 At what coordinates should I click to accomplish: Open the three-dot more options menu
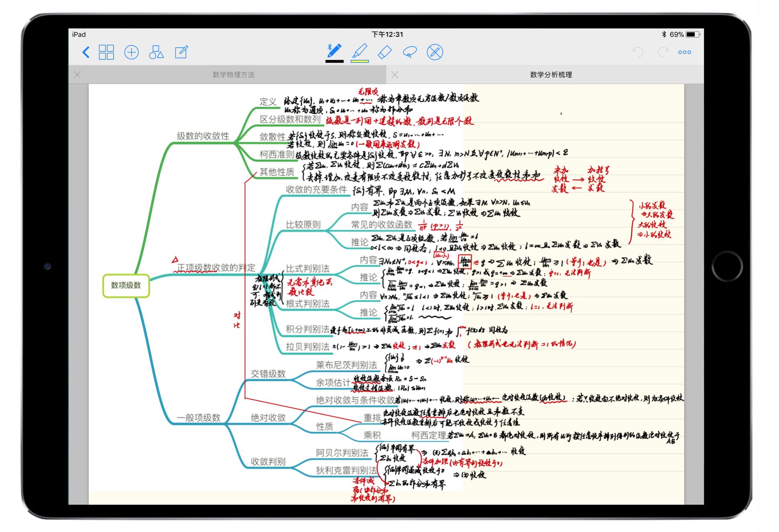click(684, 52)
